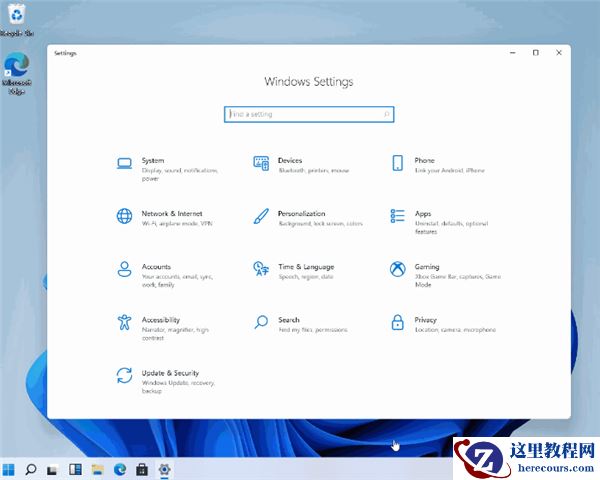
Task: Click 'Find my files, permissions' description
Action: (x=313, y=330)
